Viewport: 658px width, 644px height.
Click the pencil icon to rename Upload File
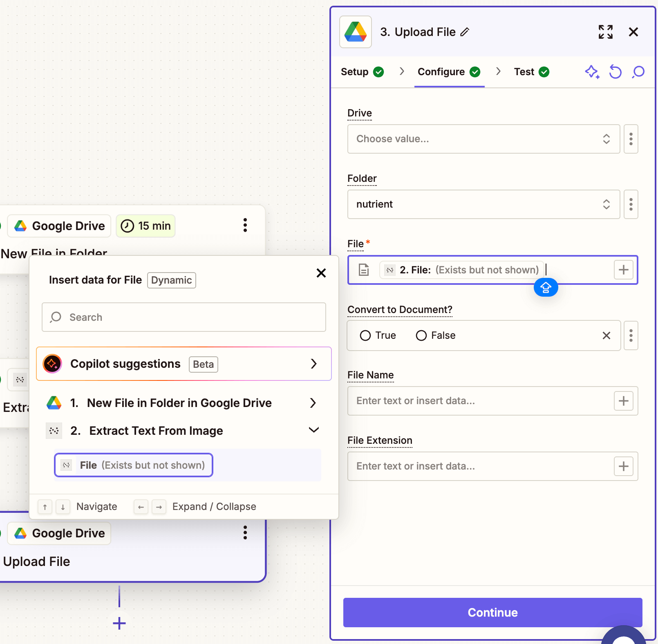(465, 32)
